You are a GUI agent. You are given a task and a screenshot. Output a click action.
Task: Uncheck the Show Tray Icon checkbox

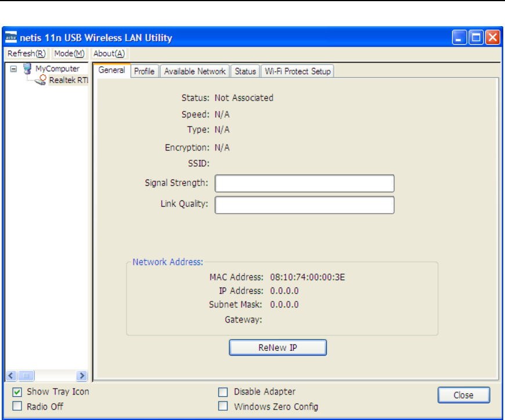click(x=17, y=392)
